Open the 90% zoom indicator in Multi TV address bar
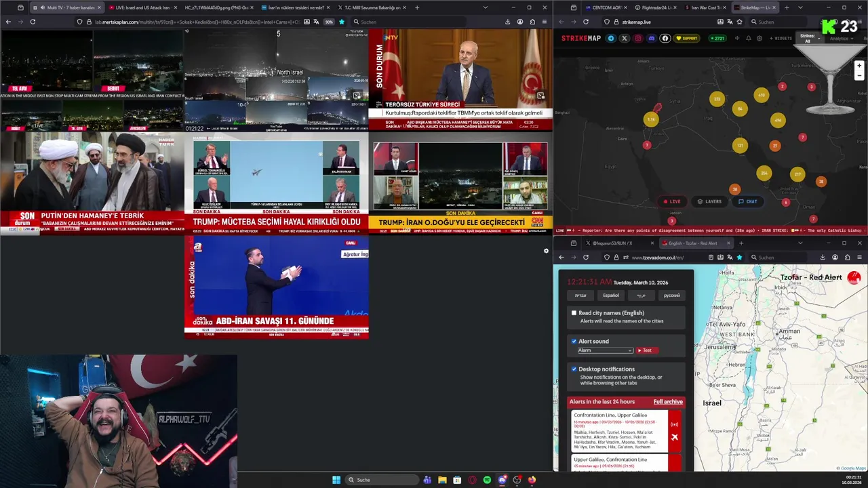This screenshot has height=488, width=868. click(x=329, y=22)
